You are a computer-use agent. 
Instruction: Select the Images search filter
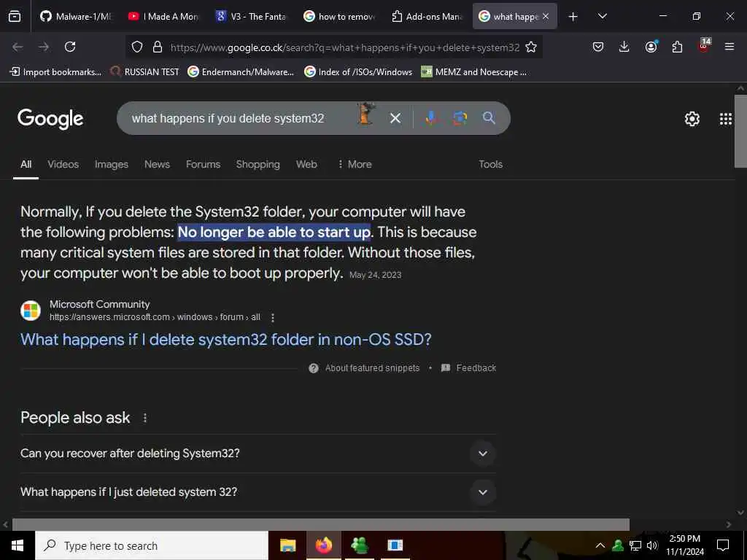pyautogui.click(x=111, y=164)
